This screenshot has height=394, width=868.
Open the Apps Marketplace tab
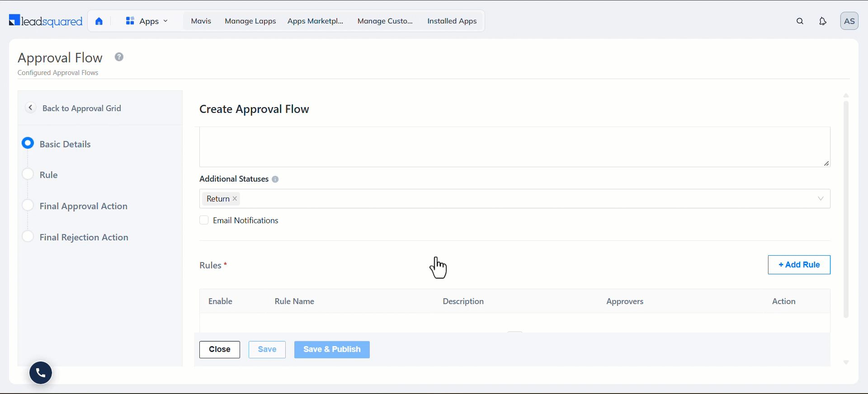[x=316, y=21]
